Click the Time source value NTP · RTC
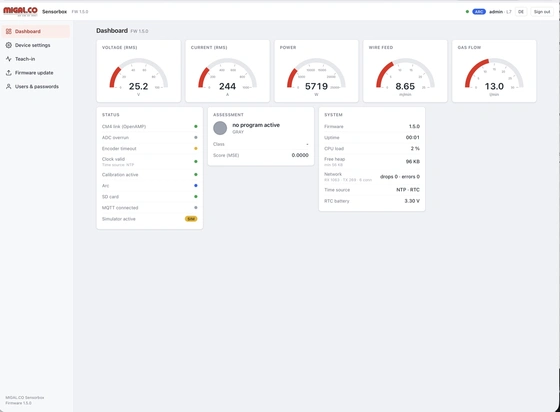The width and height of the screenshot is (560, 412). pyautogui.click(x=408, y=190)
